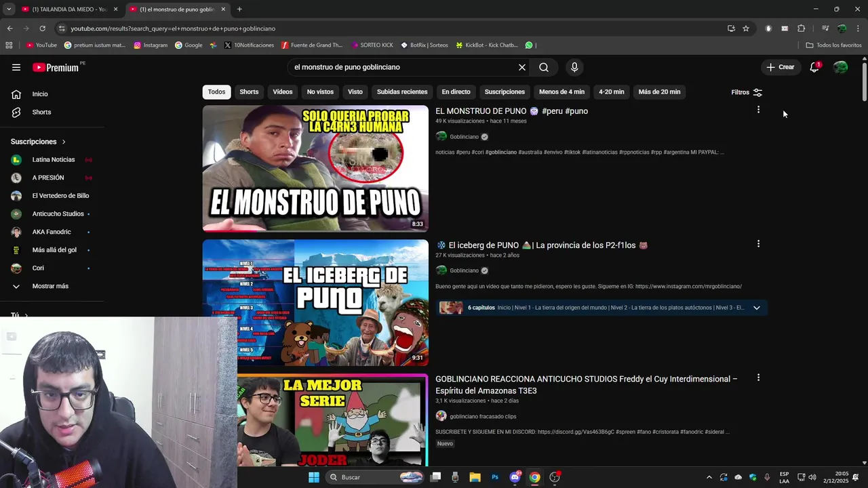
Task: Select the Shorts filter chip
Action: [x=249, y=92]
